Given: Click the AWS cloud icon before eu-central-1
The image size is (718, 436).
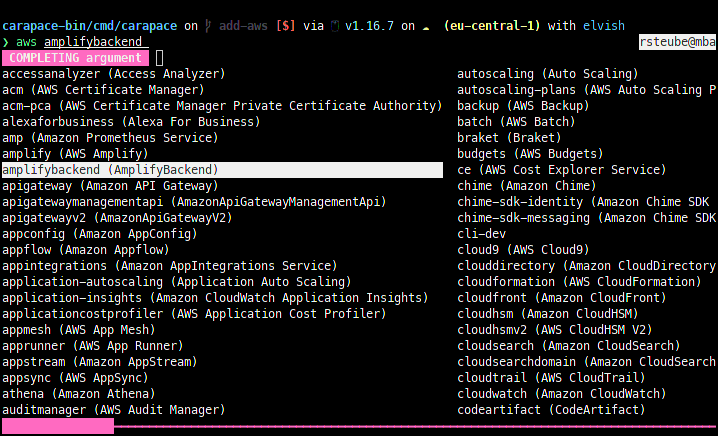Looking at the screenshot, I should (426, 28).
